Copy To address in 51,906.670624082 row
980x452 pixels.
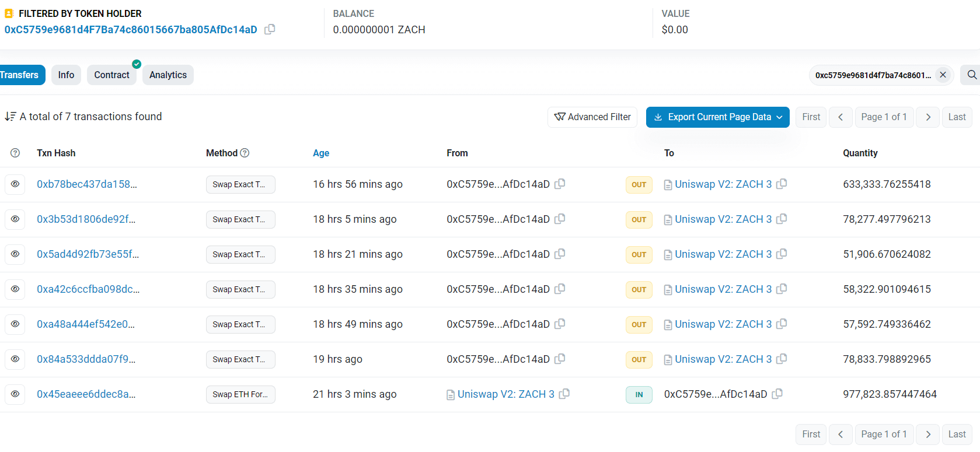click(782, 254)
